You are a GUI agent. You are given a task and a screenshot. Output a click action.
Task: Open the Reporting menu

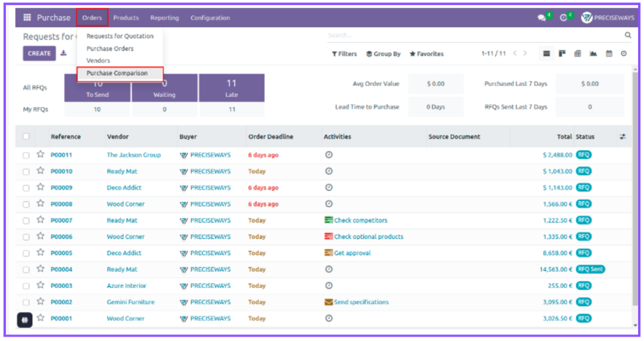(x=164, y=17)
